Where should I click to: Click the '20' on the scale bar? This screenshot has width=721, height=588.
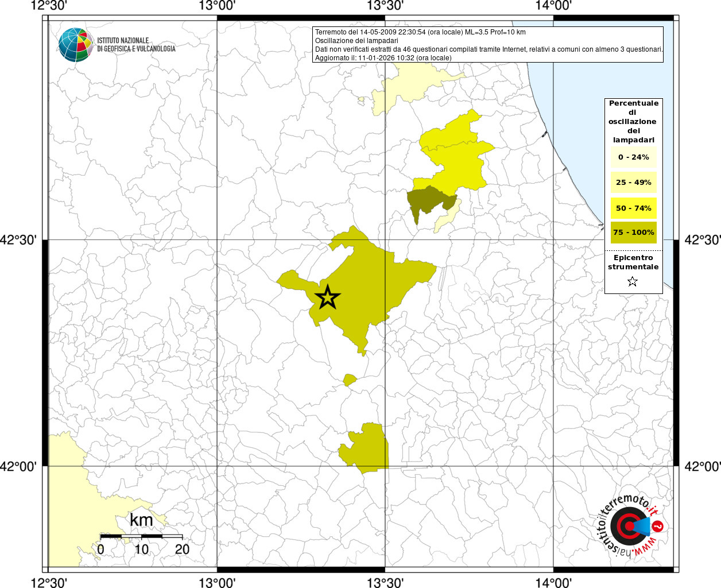182,549
